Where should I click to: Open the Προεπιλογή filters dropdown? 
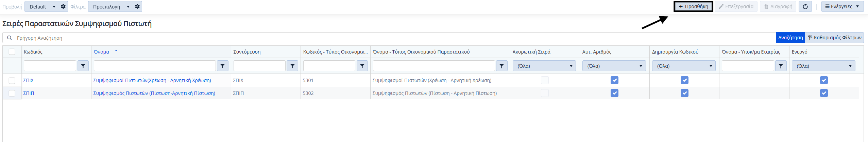110,6
